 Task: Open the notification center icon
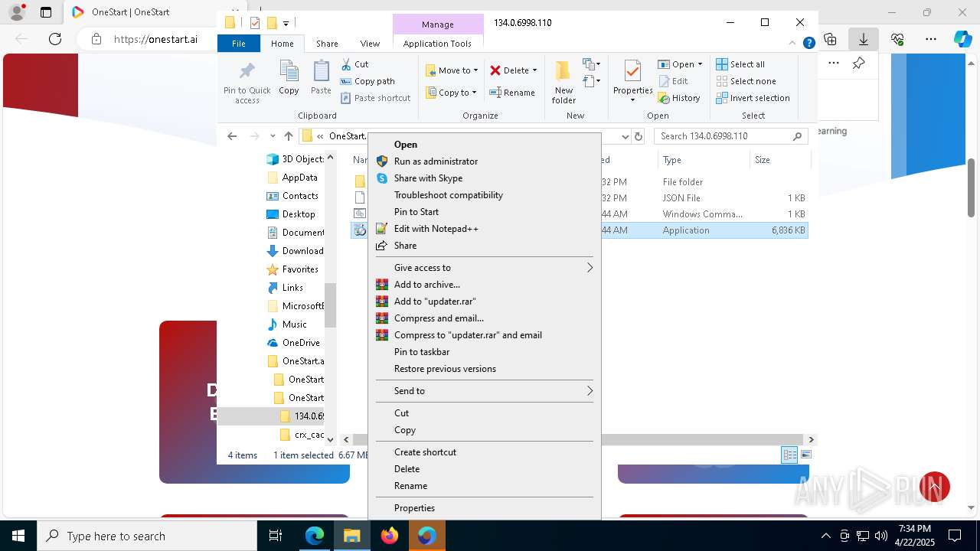(x=955, y=536)
